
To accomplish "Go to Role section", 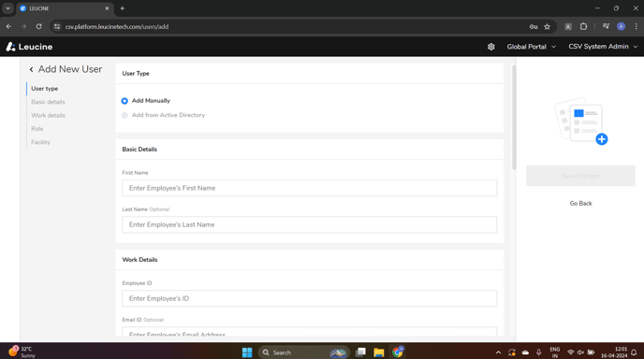I will pyautogui.click(x=37, y=129).
